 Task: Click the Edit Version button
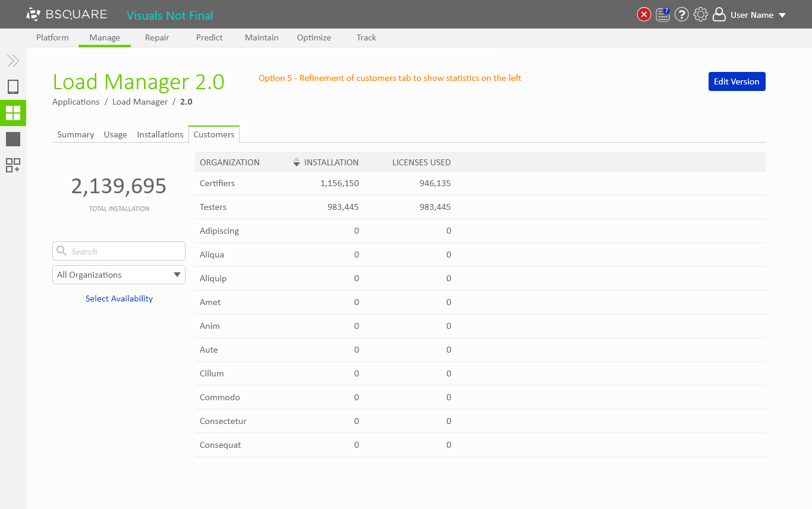click(737, 81)
